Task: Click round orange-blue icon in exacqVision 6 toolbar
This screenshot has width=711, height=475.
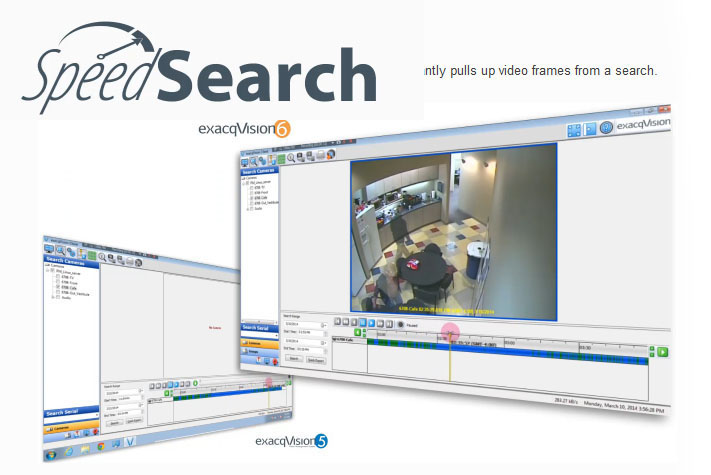Action: (x=331, y=155)
